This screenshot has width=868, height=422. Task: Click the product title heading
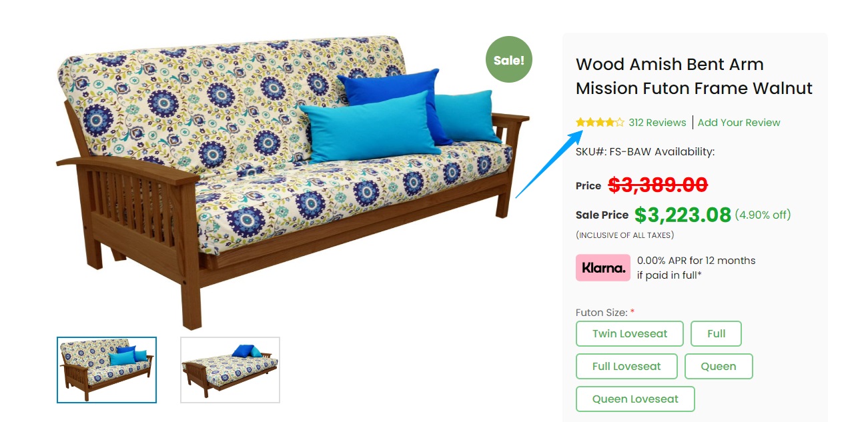pyautogui.click(x=694, y=76)
